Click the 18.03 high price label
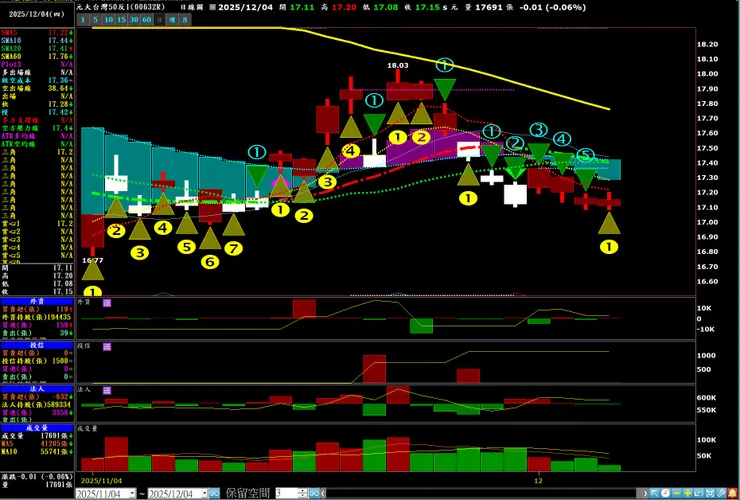The height and width of the screenshot is (500, 740). click(397, 66)
